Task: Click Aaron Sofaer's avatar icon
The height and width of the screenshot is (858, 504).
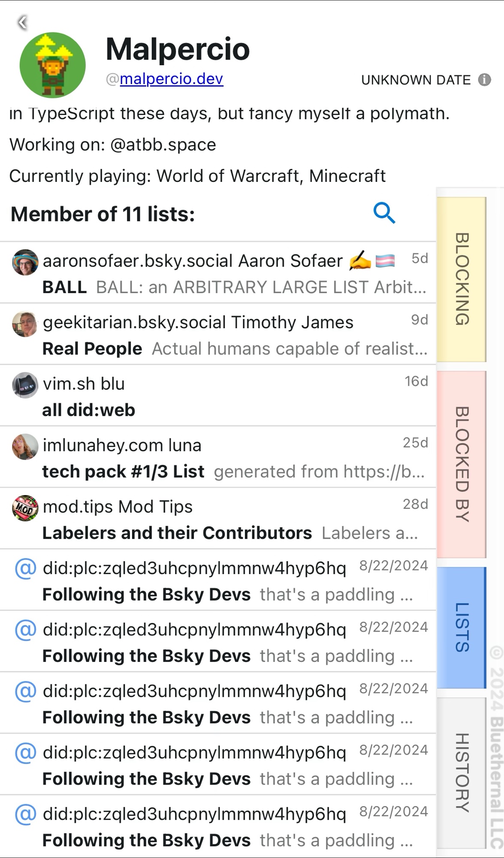Action: tap(25, 262)
